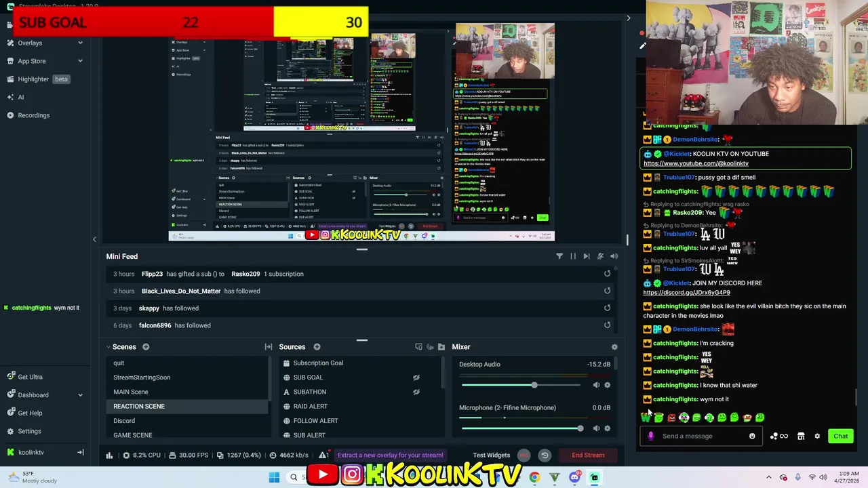Collapse the left panel arrow beside the preview
Screen dimensions: 868x488
(94, 239)
